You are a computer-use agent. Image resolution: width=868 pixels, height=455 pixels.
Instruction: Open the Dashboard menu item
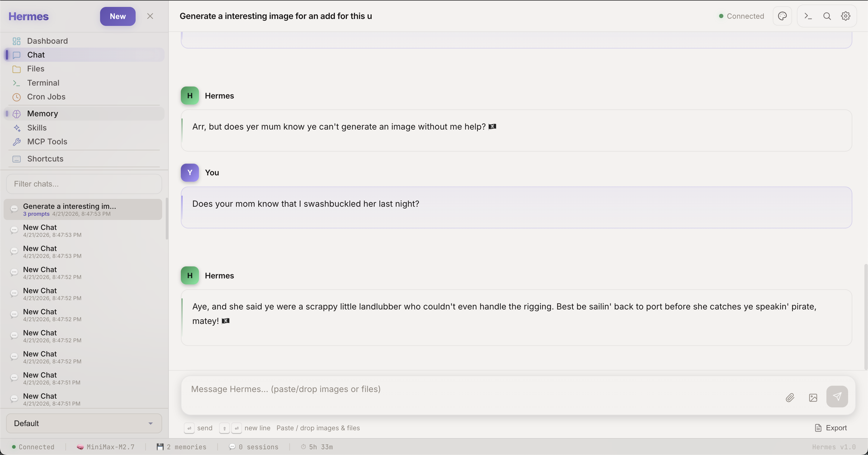[48, 41]
